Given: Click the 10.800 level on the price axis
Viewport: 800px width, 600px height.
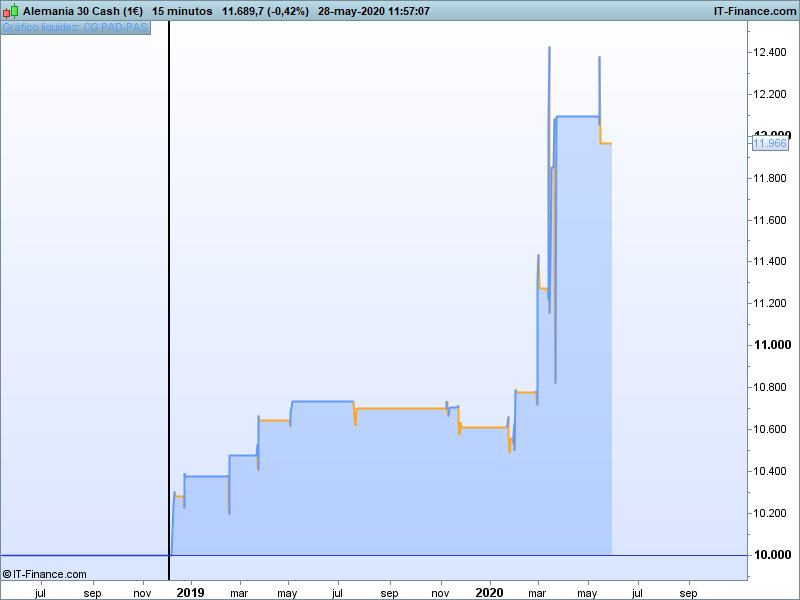Looking at the screenshot, I should coord(771,387).
